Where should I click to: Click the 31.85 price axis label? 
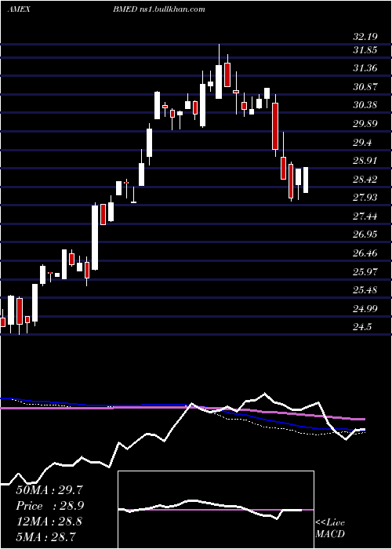[x=365, y=50]
